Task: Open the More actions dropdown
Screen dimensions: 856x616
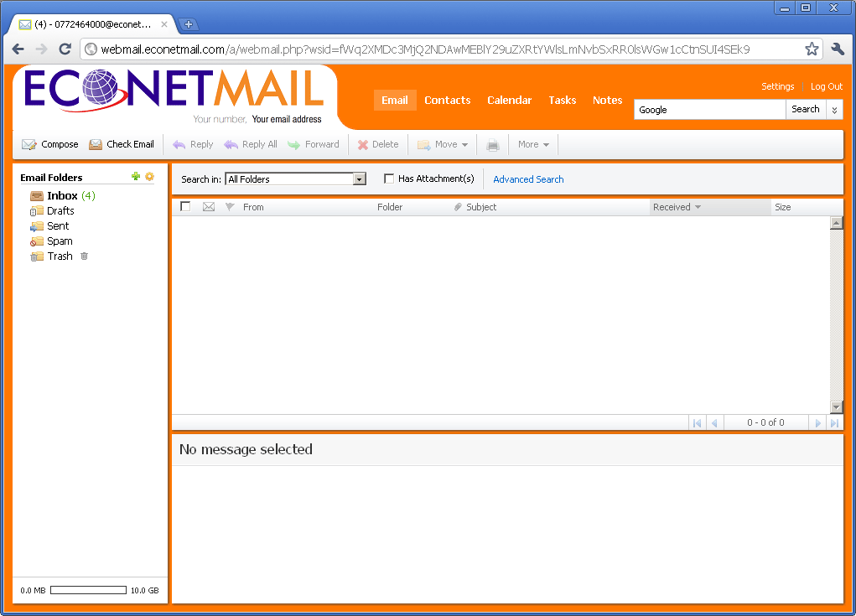Action: coord(534,144)
